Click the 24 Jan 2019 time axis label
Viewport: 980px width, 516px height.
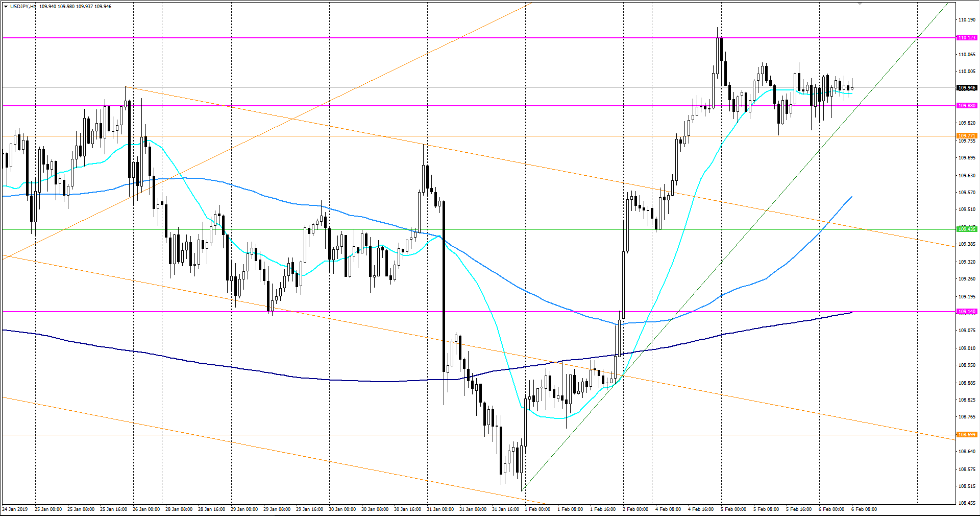(x=16, y=509)
